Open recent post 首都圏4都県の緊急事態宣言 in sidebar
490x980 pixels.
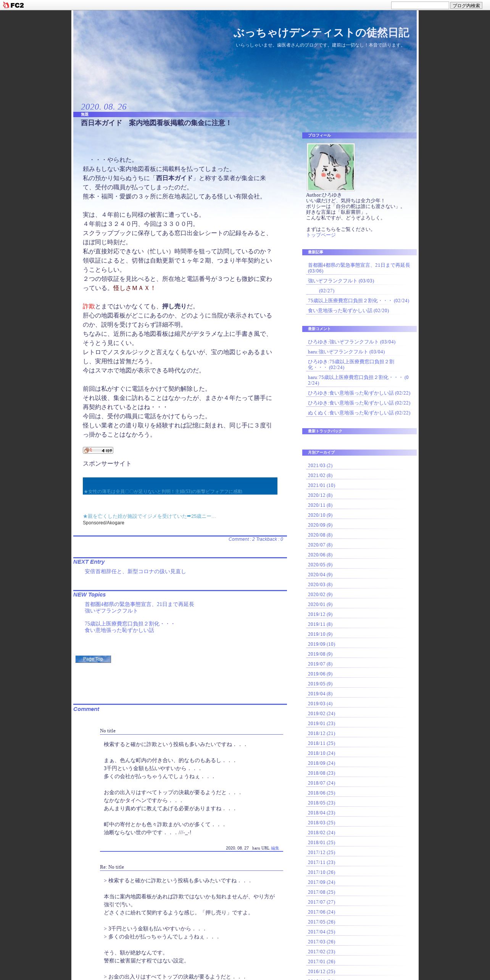tap(359, 268)
